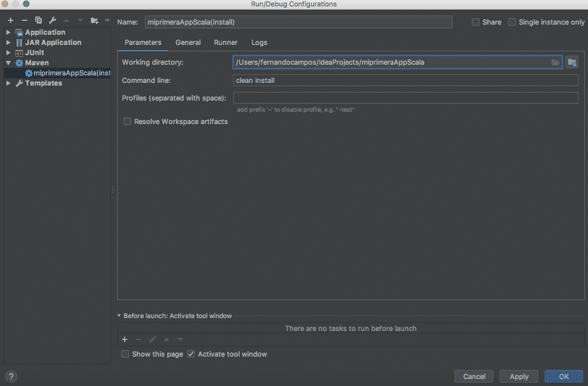Switch to the Parameters tab
Screen dimensions: 588x386
coord(143,42)
